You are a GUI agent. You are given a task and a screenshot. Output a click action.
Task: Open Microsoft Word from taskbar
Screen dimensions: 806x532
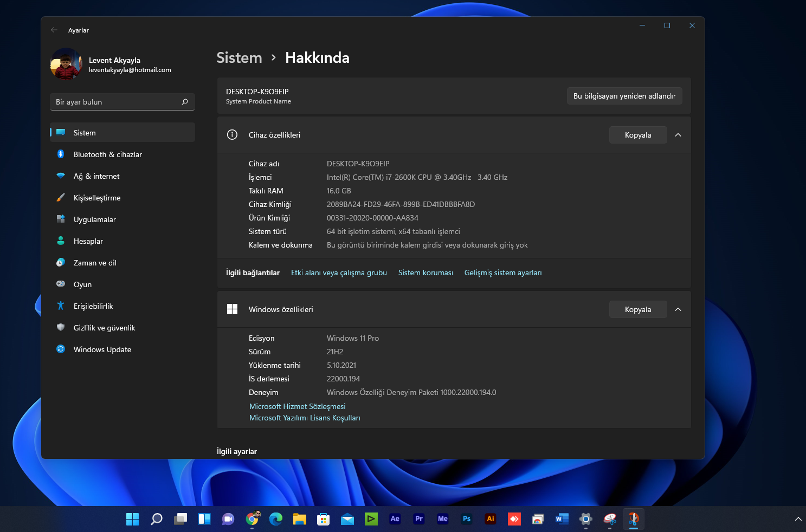562,519
